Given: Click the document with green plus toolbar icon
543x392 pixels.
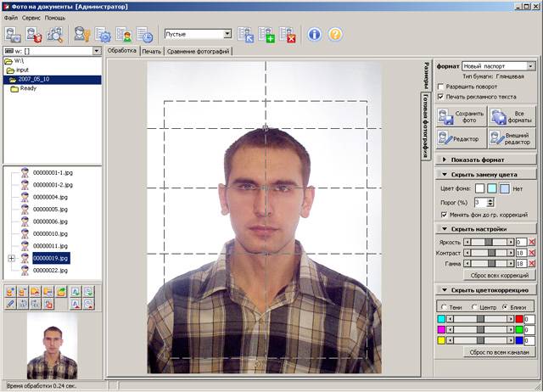Looking at the screenshot, I should tap(267, 35).
